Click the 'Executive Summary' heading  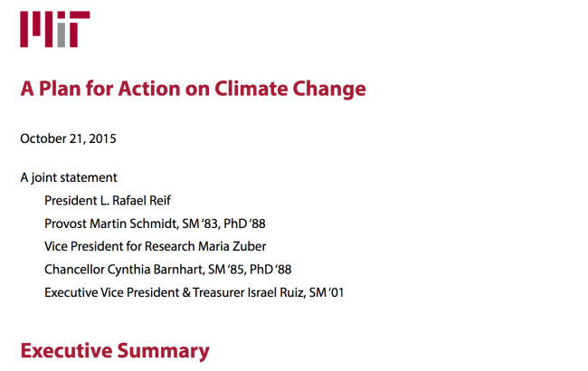coord(115,351)
